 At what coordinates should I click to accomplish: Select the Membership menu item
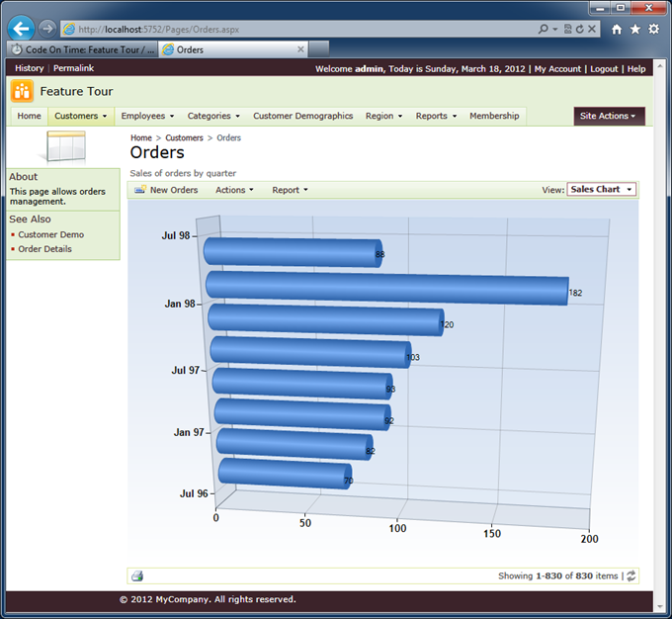click(494, 116)
